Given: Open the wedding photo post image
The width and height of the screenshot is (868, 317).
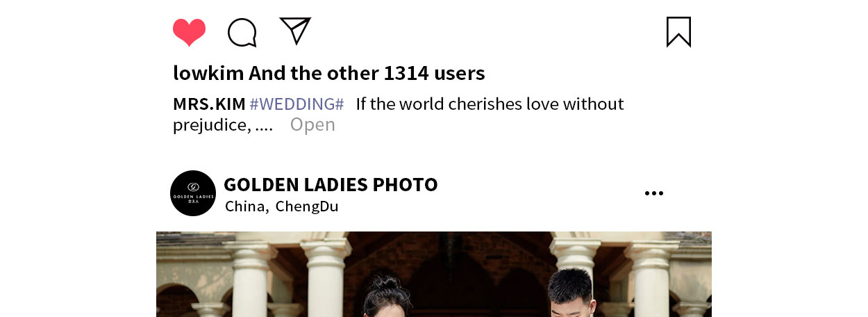Looking at the screenshot, I should [434, 274].
